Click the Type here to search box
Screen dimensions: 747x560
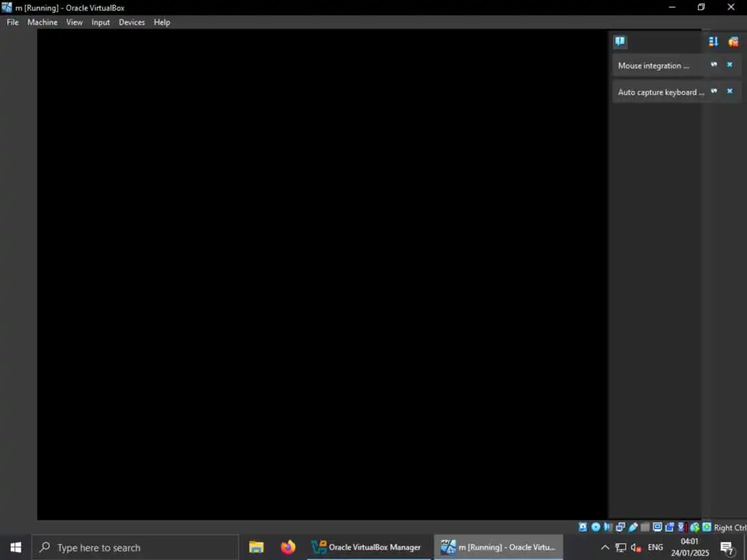[135, 548]
